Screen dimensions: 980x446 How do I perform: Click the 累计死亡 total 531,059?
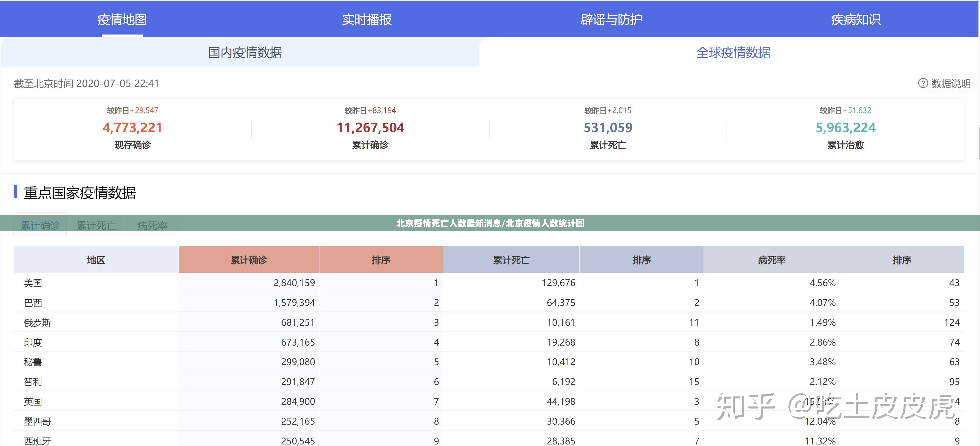(608, 127)
